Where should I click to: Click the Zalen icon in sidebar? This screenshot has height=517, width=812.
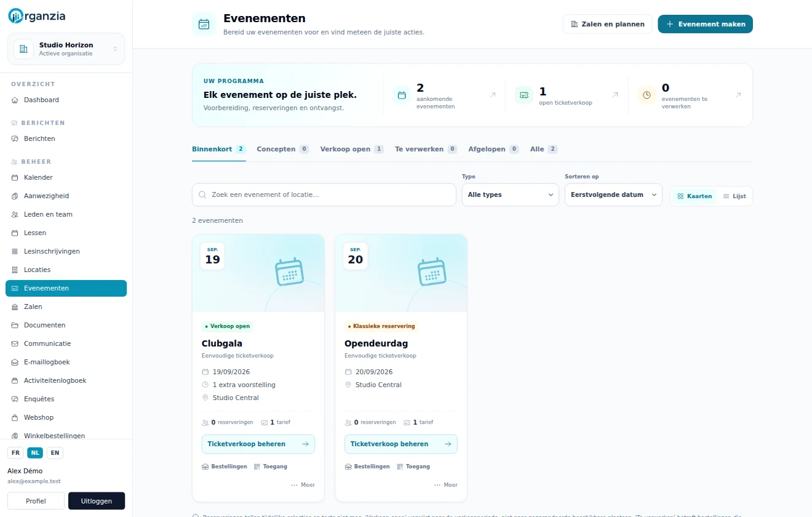pos(15,307)
